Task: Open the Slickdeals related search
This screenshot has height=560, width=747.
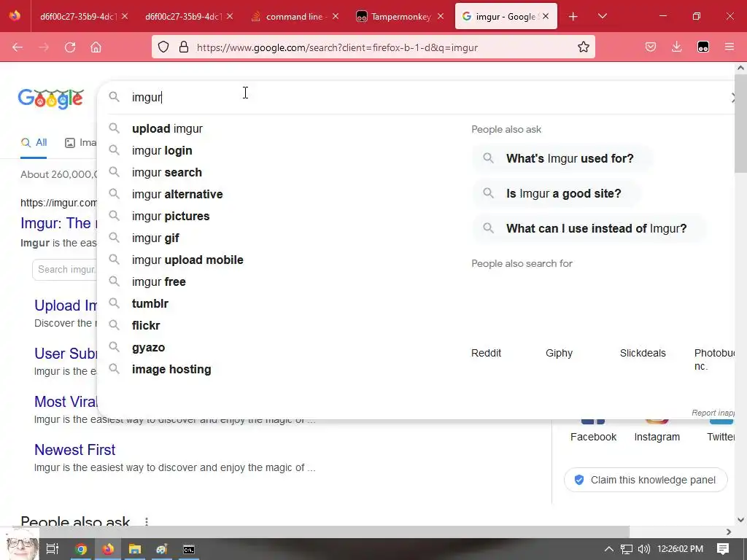Action: (643, 354)
